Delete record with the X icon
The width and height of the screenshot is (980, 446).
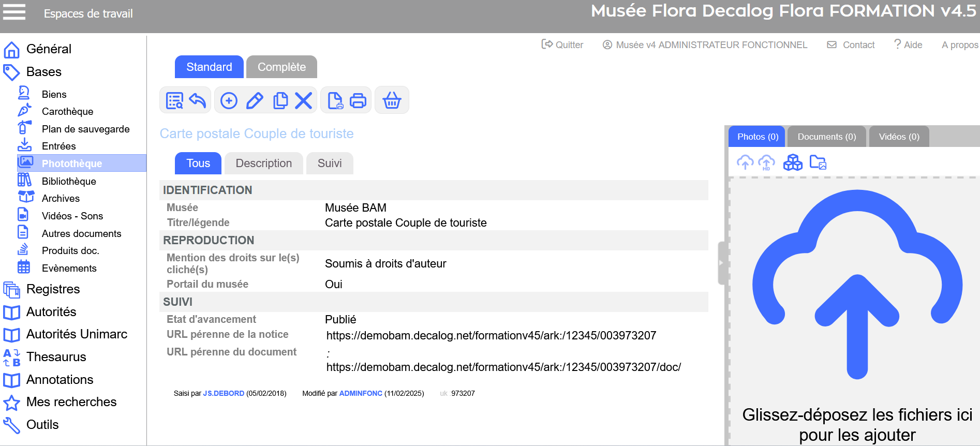[x=304, y=100]
